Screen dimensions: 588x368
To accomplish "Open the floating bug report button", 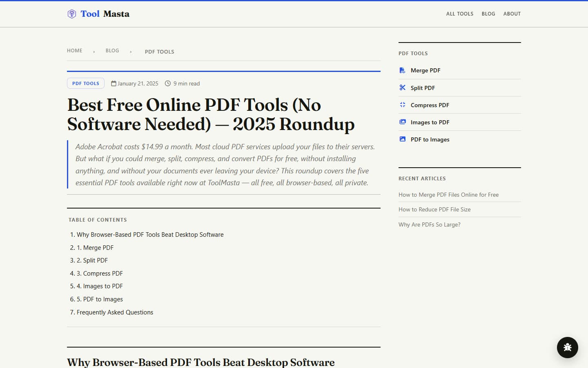I will pos(568,348).
